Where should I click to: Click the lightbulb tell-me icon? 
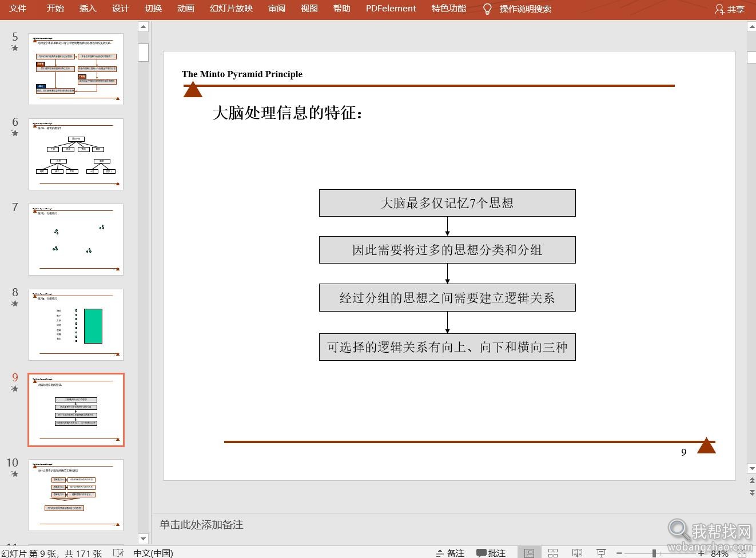pos(487,9)
